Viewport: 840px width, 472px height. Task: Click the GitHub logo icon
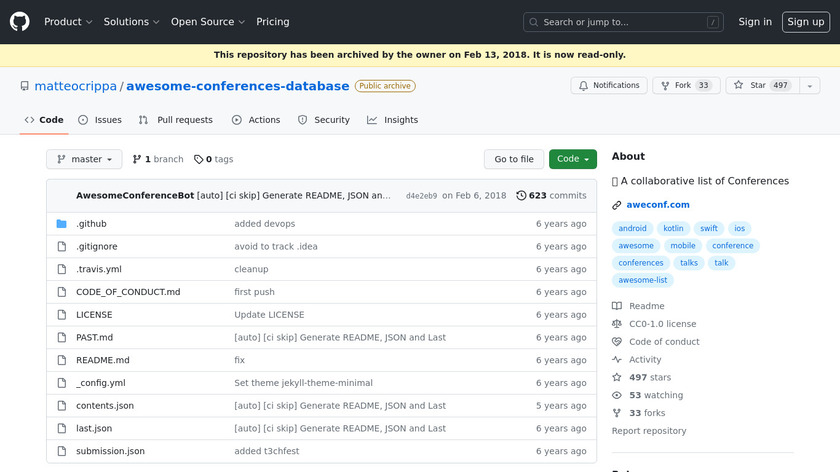20,22
